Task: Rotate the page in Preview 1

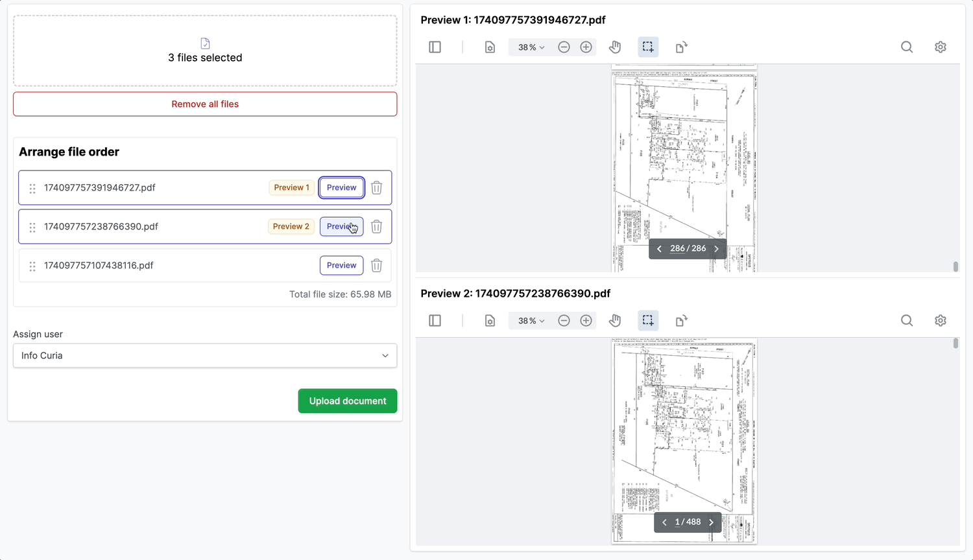Action: coord(681,47)
